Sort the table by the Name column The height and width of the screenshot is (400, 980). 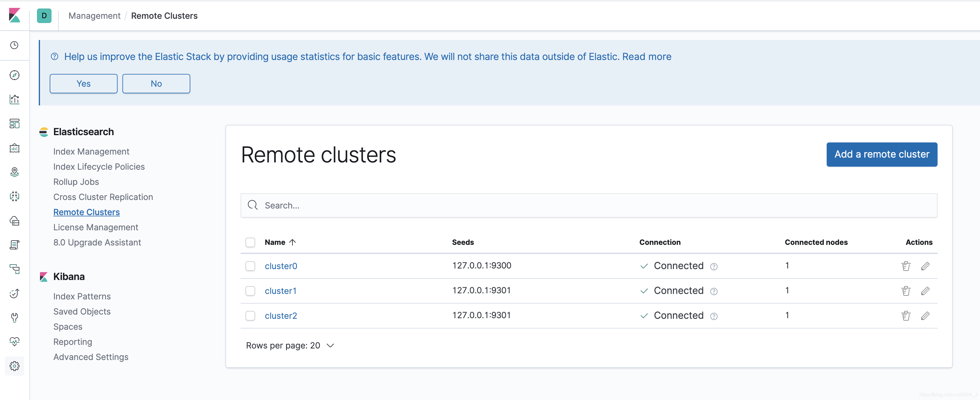coord(280,242)
